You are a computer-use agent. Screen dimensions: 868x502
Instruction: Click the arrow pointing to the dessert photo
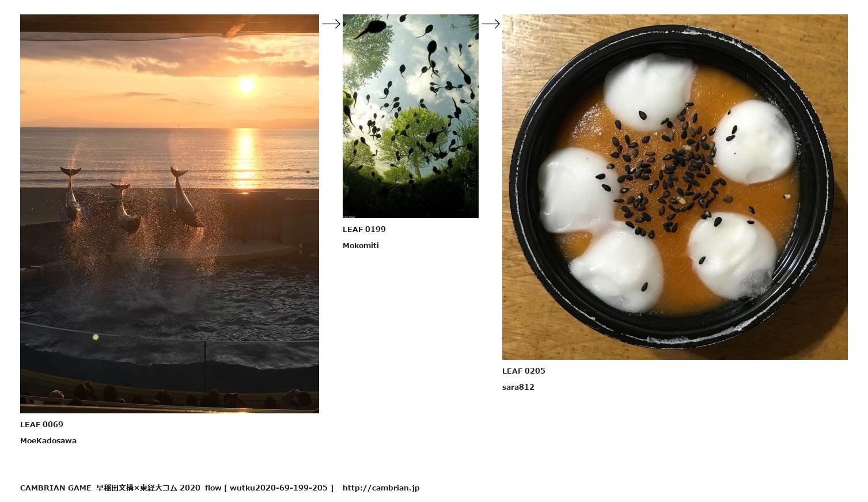[x=491, y=24]
